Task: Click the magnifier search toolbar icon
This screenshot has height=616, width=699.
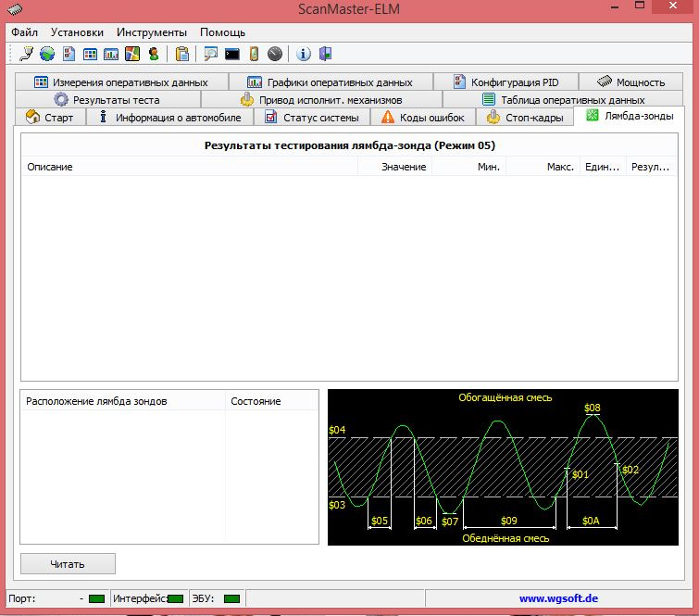Action: click(211, 54)
